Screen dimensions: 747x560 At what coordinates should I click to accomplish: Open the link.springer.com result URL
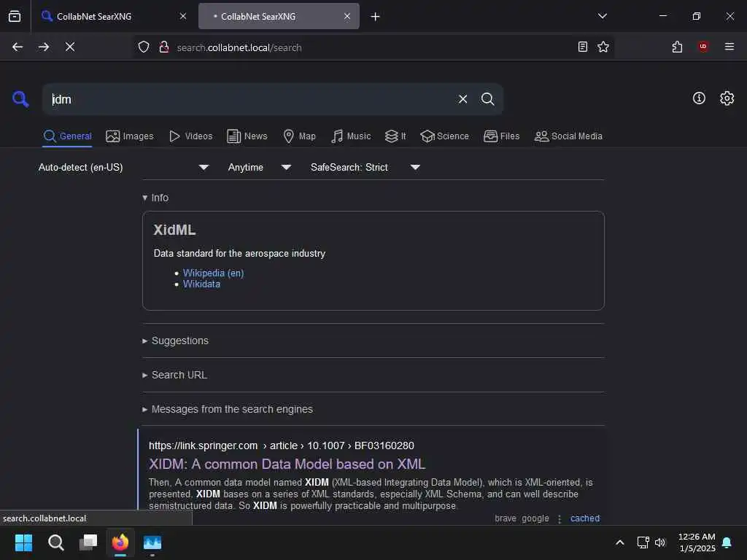281,446
